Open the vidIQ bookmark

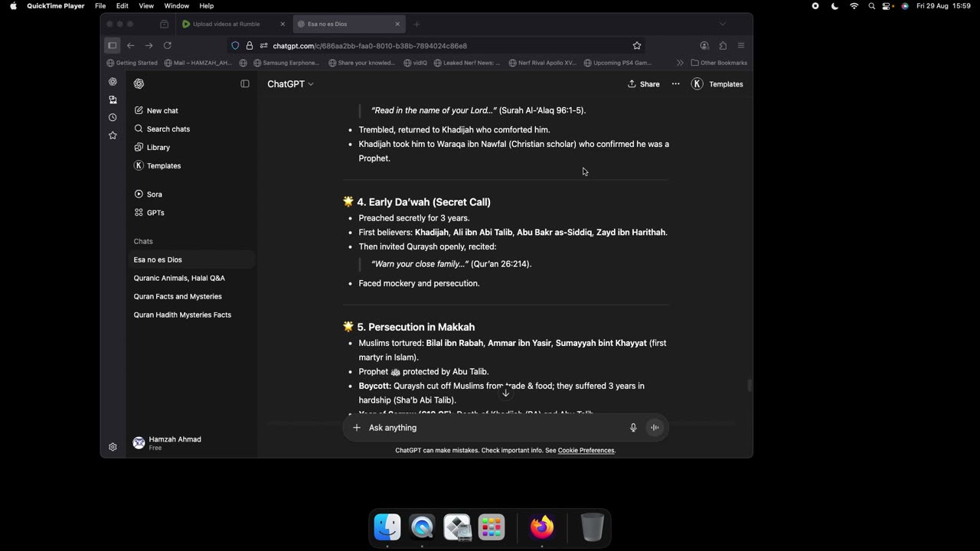pyautogui.click(x=415, y=63)
